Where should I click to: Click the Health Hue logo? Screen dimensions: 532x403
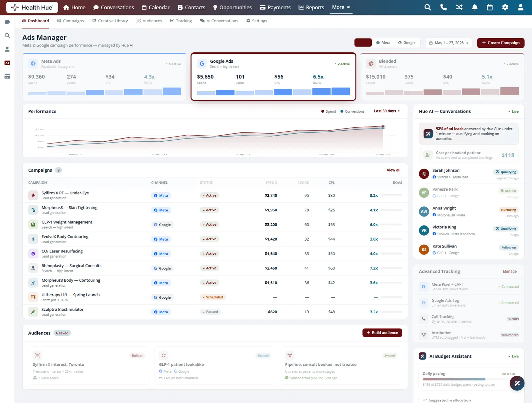tap(32, 7)
